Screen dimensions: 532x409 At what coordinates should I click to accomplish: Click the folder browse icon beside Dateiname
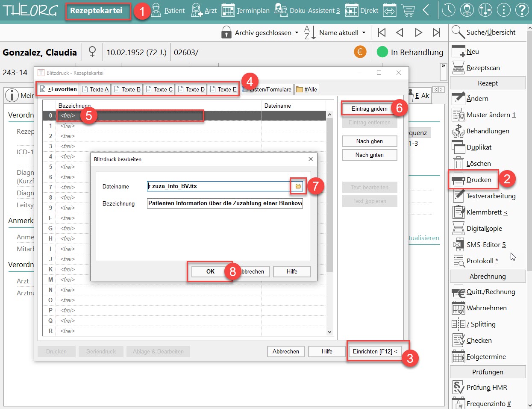click(x=298, y=186)
